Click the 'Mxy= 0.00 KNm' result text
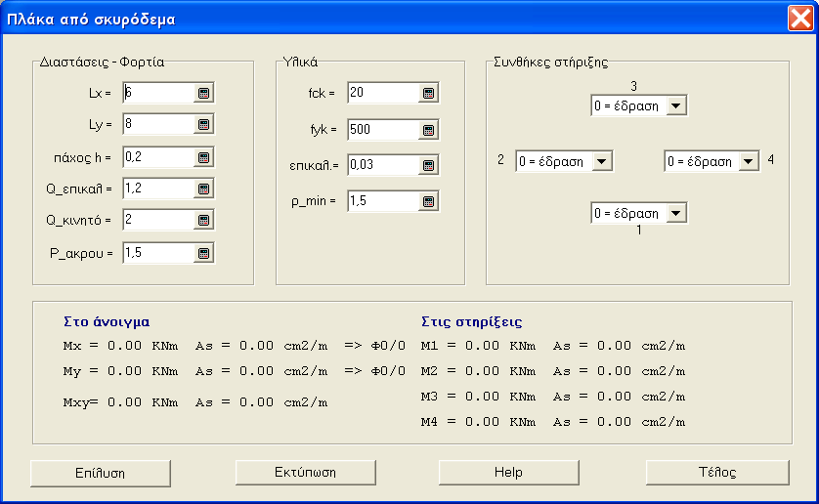 [120, 402]
